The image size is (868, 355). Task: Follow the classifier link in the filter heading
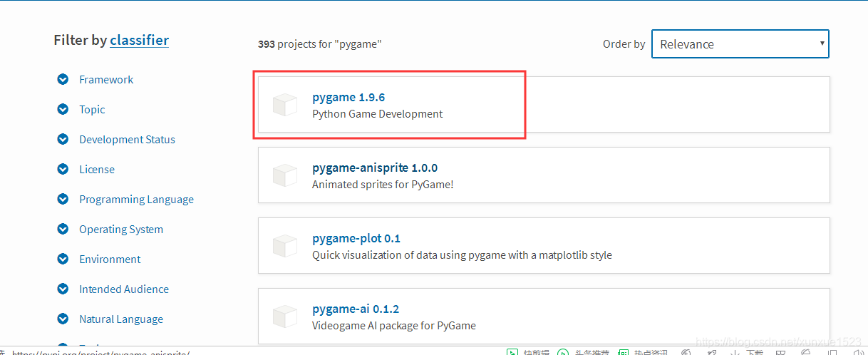tap(140, 40)
